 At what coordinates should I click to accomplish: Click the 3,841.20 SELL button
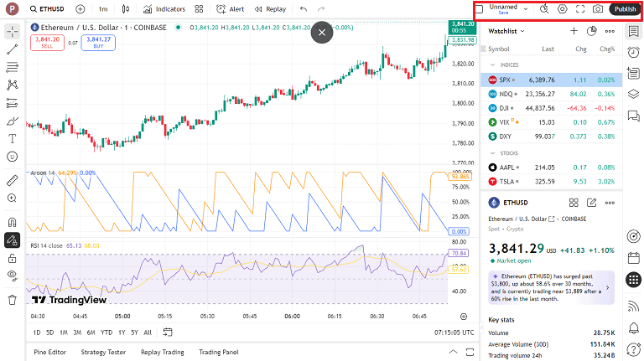pos(47,43)
